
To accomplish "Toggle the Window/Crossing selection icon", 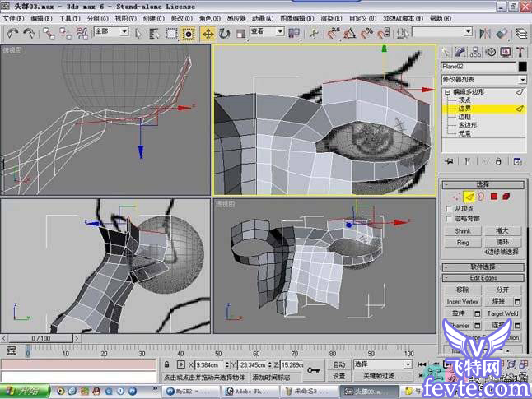I will [x=188, y=34].
